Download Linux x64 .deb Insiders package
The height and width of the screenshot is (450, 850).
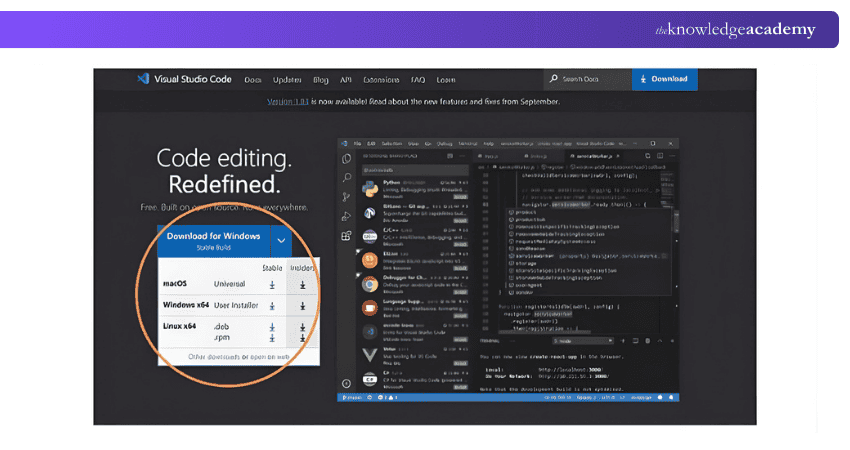(x=302, y=327)
